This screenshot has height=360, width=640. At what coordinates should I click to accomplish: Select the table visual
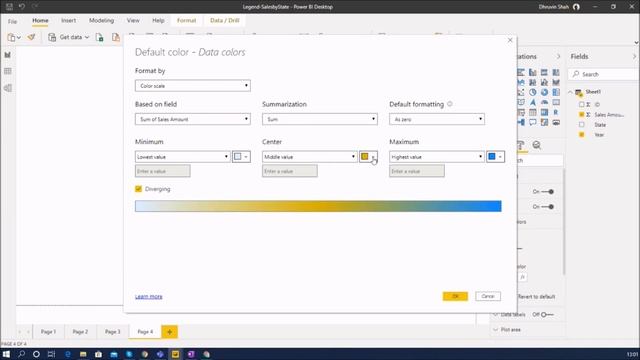tap(533, 112)
